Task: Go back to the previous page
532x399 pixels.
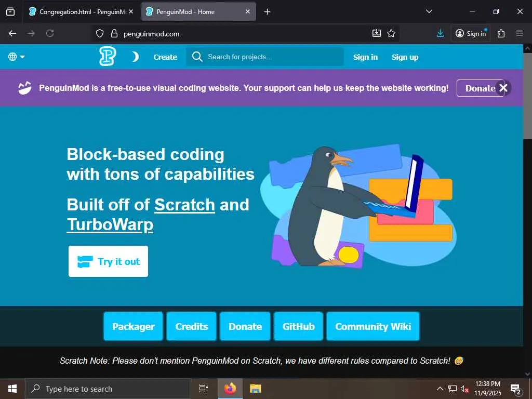Action: point(12,33)
